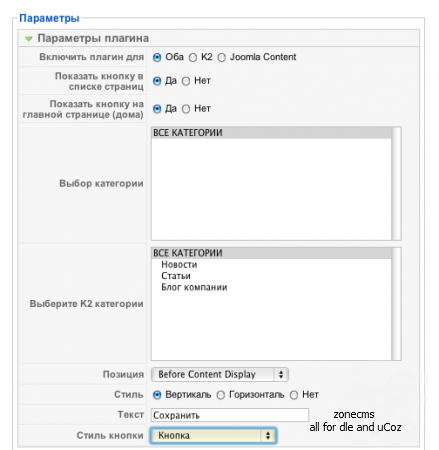This screenshot has height=450, width=439.
Task: Pick Блог компании in K2 categories list
Action: click(194, 287)
